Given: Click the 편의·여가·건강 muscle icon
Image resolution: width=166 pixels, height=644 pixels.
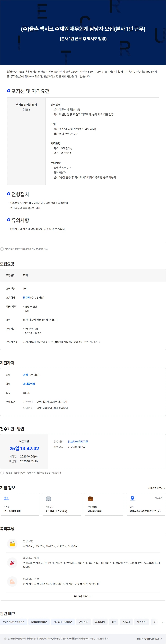Looking at the screenshot, I should click(x=12, y=582).
